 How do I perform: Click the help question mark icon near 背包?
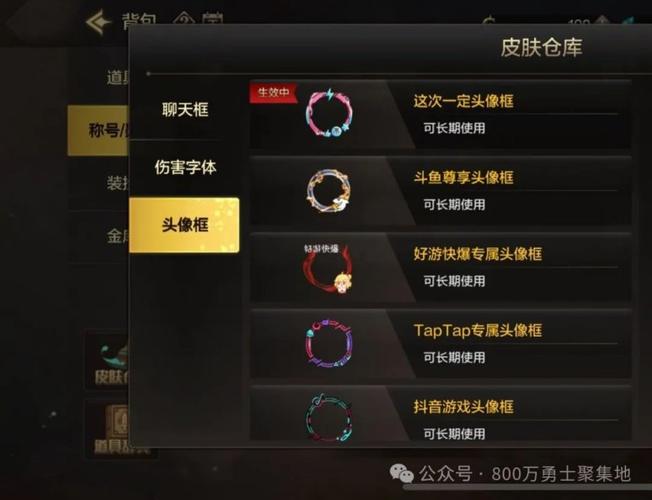point(183,21)
